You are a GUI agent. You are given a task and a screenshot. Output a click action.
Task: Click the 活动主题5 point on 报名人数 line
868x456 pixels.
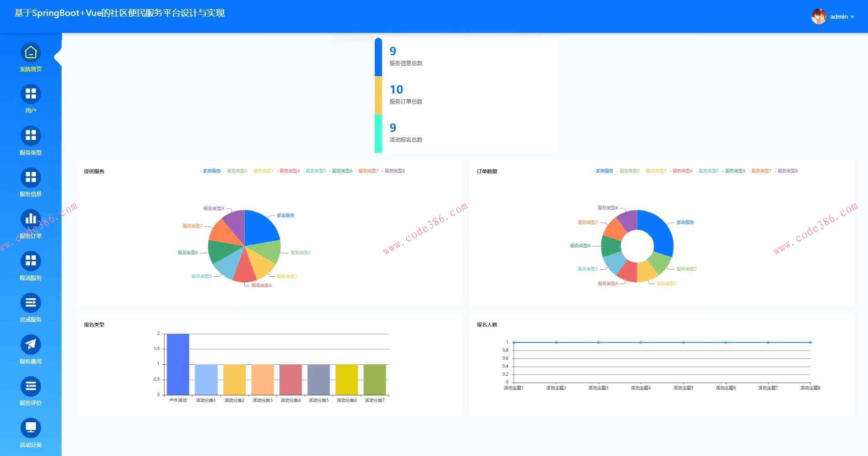tap(683, 342)
